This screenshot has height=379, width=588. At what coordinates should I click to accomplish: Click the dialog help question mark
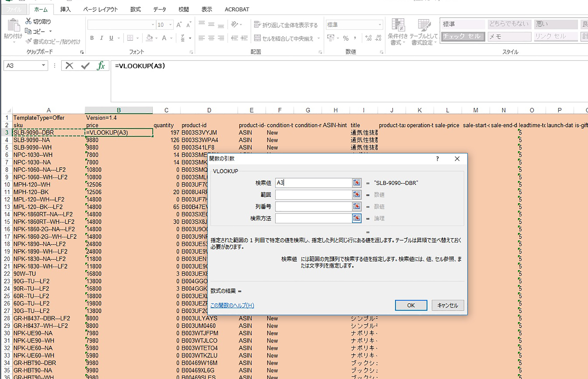[x=437, y=159]
